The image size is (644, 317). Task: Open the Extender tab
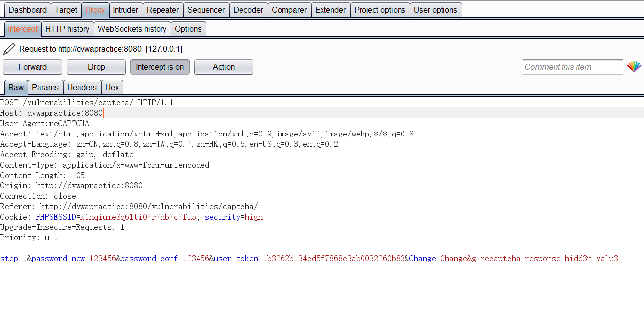(330, 10)
